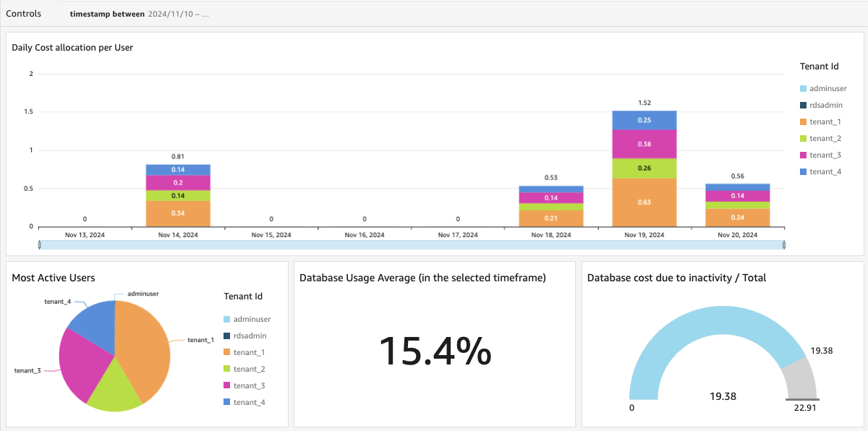Hide tenant_4 series via its pie chart legend entry
This screenshot has width=868, height=431.
pos(228,402)
